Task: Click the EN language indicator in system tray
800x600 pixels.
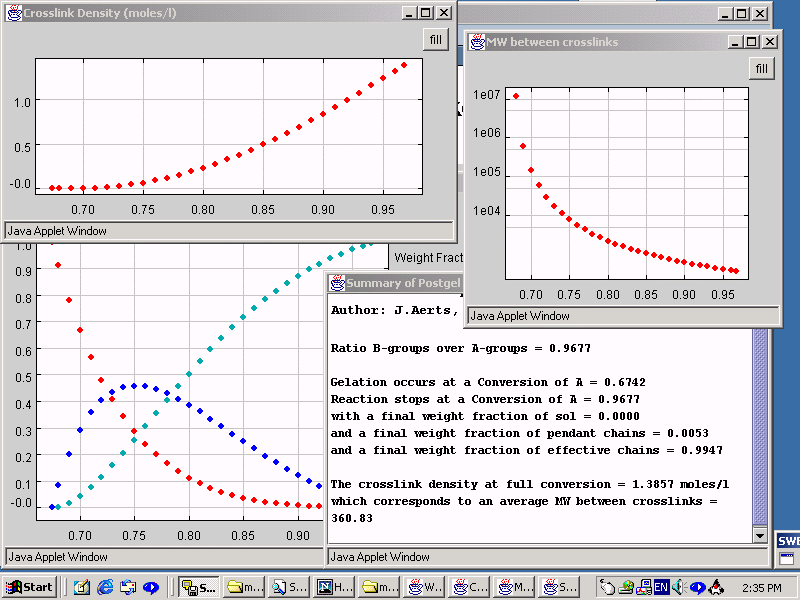Action: coord(661,587)
